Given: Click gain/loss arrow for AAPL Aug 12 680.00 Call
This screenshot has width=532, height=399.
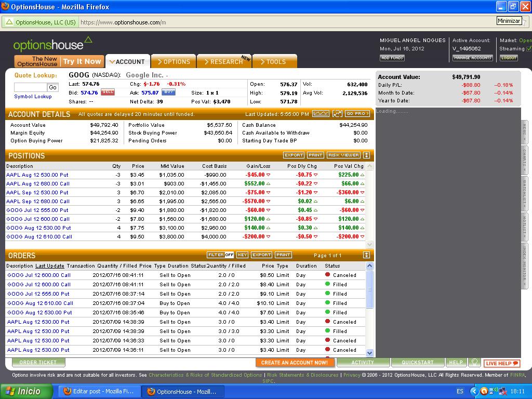Looking at the screenshot, I should click(x=269, y=183).
